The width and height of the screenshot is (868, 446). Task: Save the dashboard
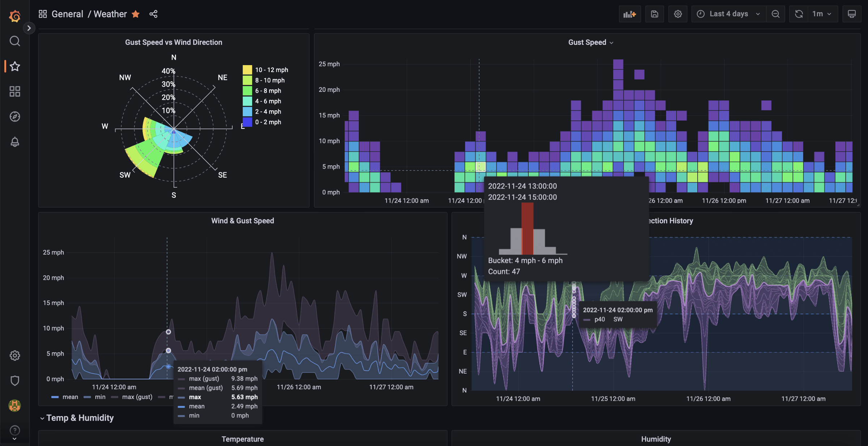click(x=655, y=14)
